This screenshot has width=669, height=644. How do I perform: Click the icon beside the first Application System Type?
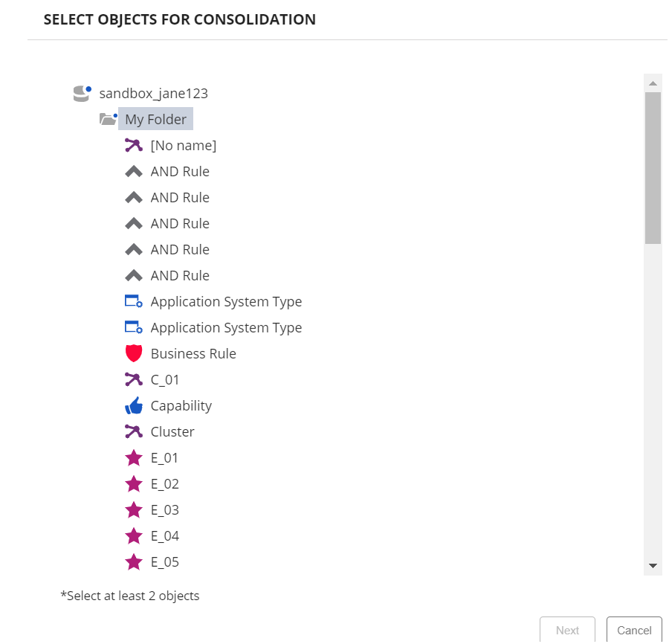pos(134,300)
